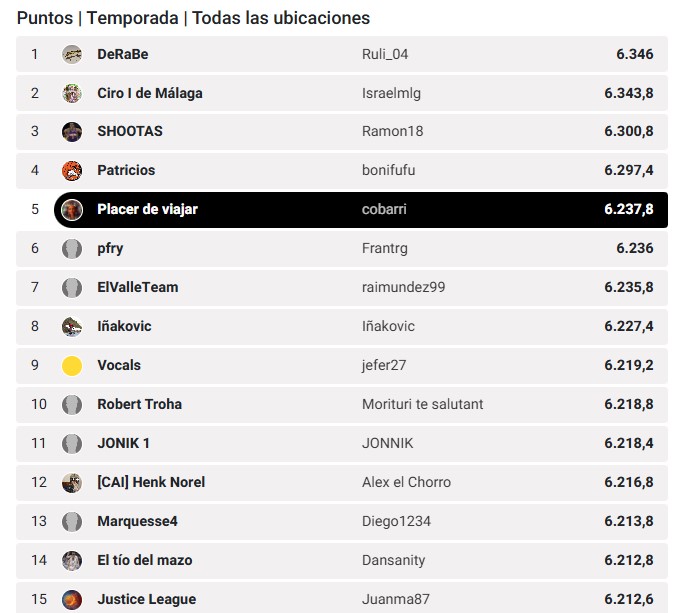Click SHOOTAS team avatar icon
Screen dimensions: 680x613
(x=72, y=132)
